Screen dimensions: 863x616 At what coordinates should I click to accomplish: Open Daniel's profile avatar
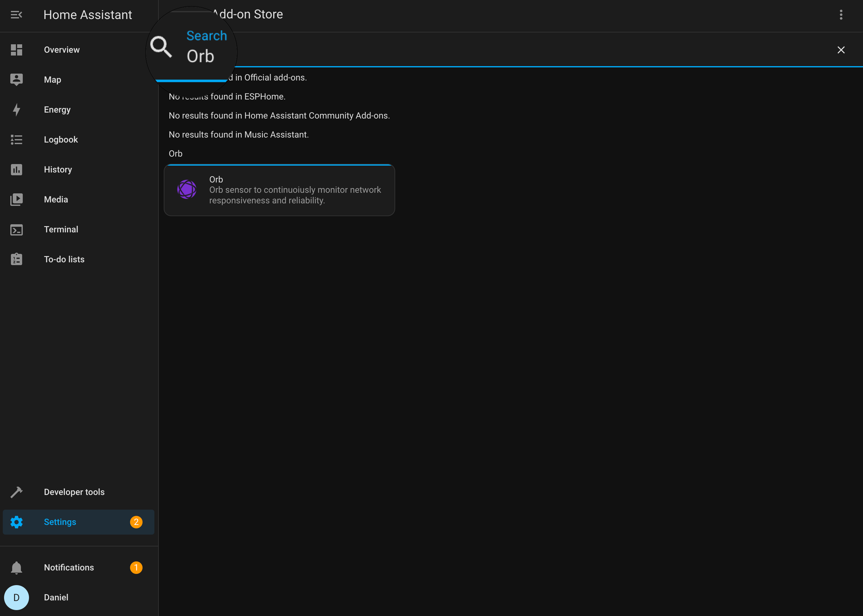tap(17, 597)
